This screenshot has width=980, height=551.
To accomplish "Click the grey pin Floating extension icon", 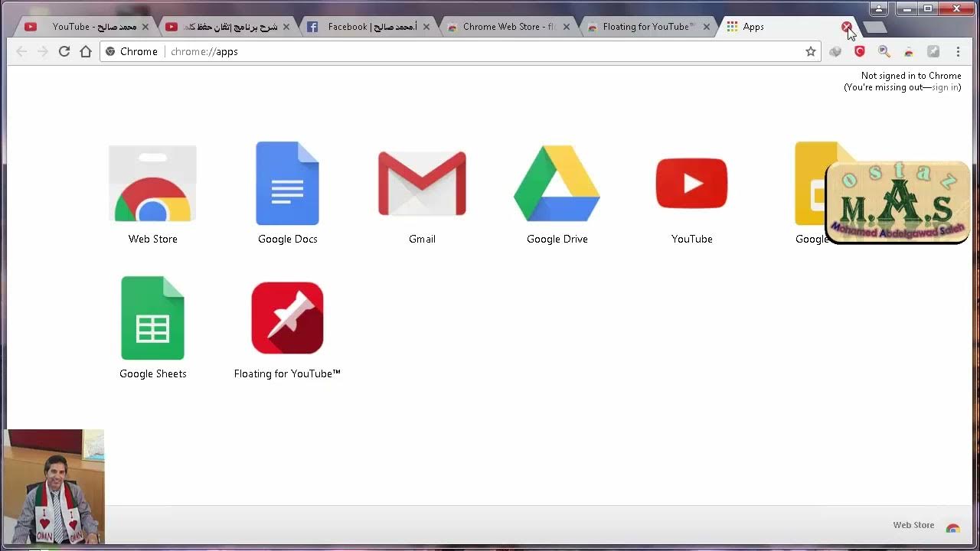I will [933, 51].
